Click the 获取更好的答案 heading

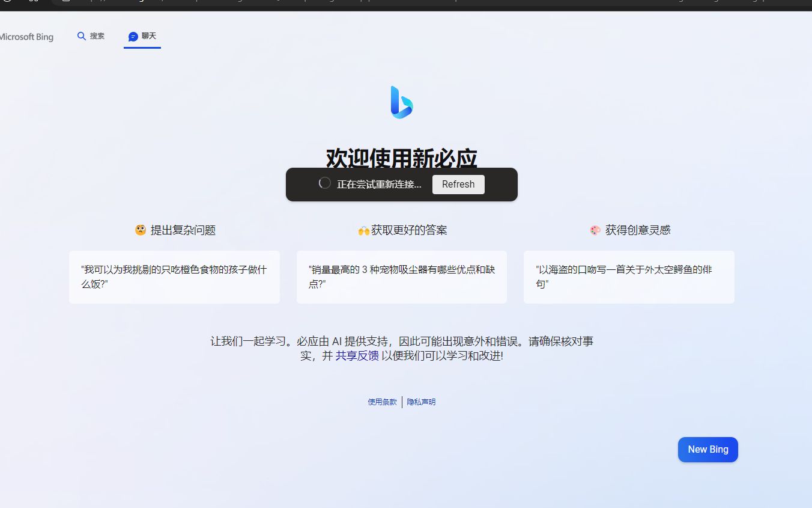[x=409, y=230]
